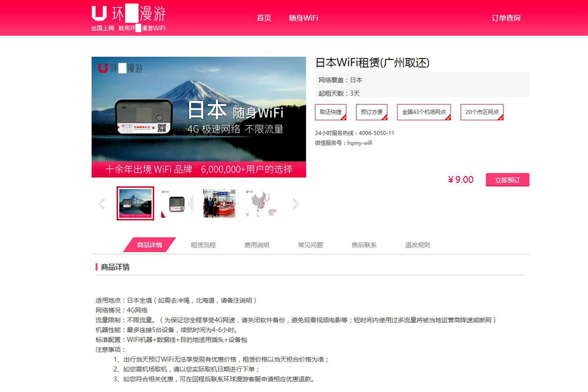Screen dimensions: 588x392
Task: Select the airport counter photo thumbnail
Action: tap(219, 203)
